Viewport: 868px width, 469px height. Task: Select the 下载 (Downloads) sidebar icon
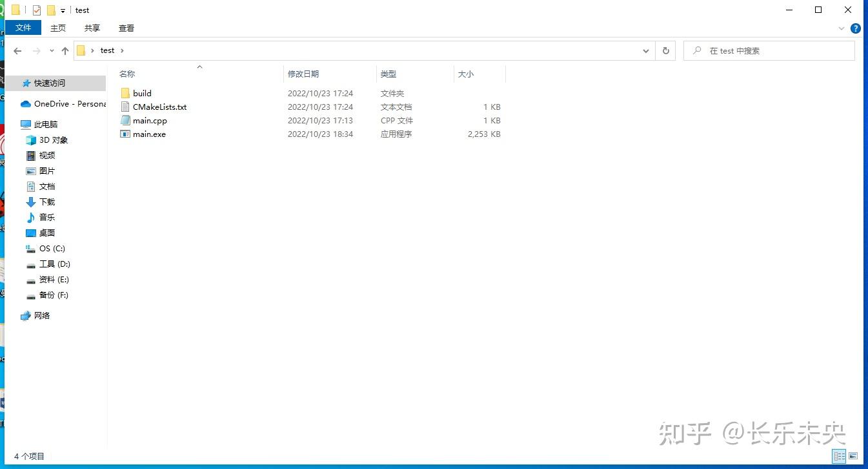(x=31, y=202)
